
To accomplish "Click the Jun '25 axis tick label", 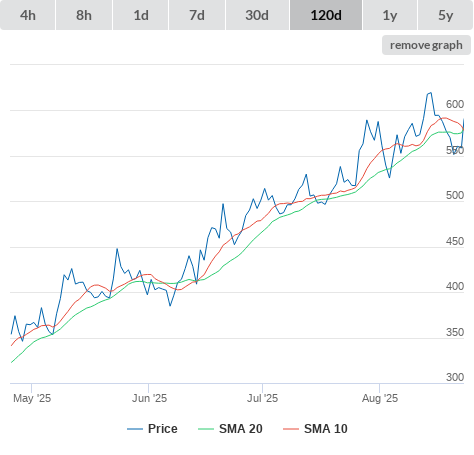I will pos(149,398).
